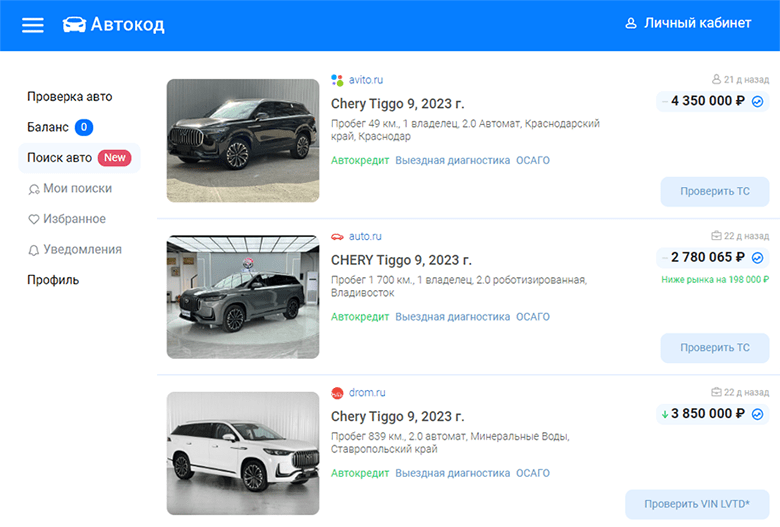Click Автокредит on the drom.ru listing
The height and width of the screenshot is (527, 780).
click(360, 473)
